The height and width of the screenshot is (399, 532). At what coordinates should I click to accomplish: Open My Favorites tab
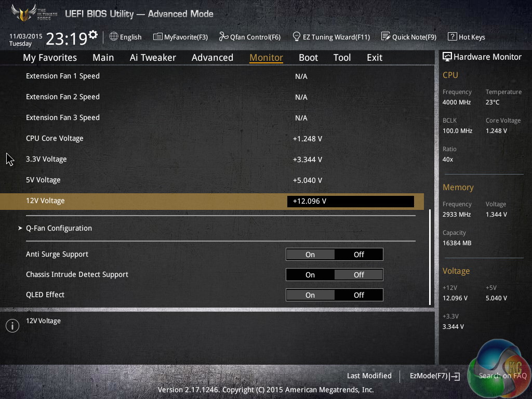[50, 58]
